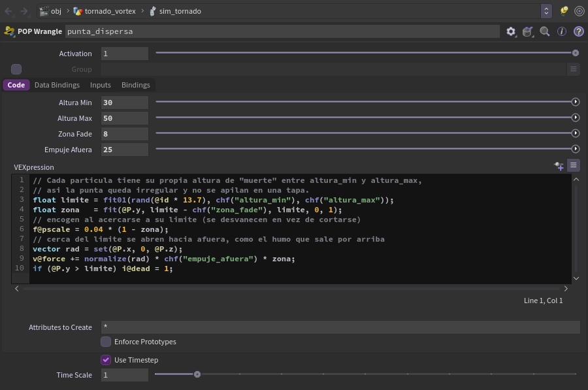Screen dimensions: 588x390
Task: Go back using the back arrow
Action: coord(8,11)
